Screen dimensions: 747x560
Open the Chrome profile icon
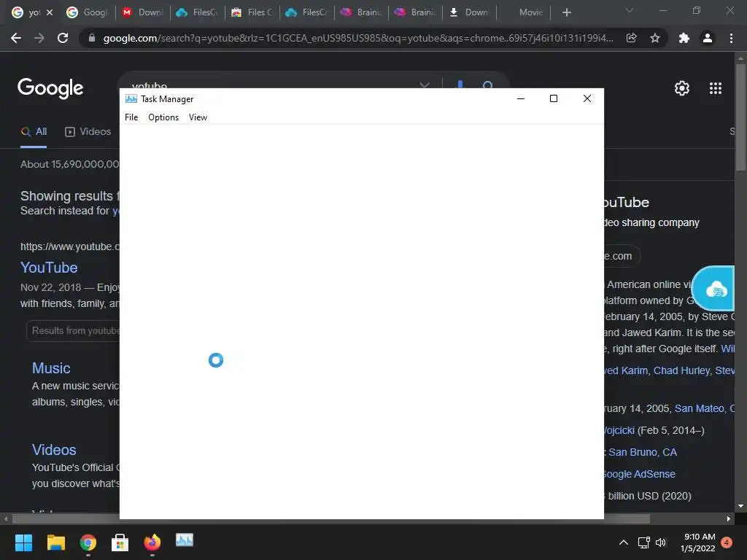point(708,38)
